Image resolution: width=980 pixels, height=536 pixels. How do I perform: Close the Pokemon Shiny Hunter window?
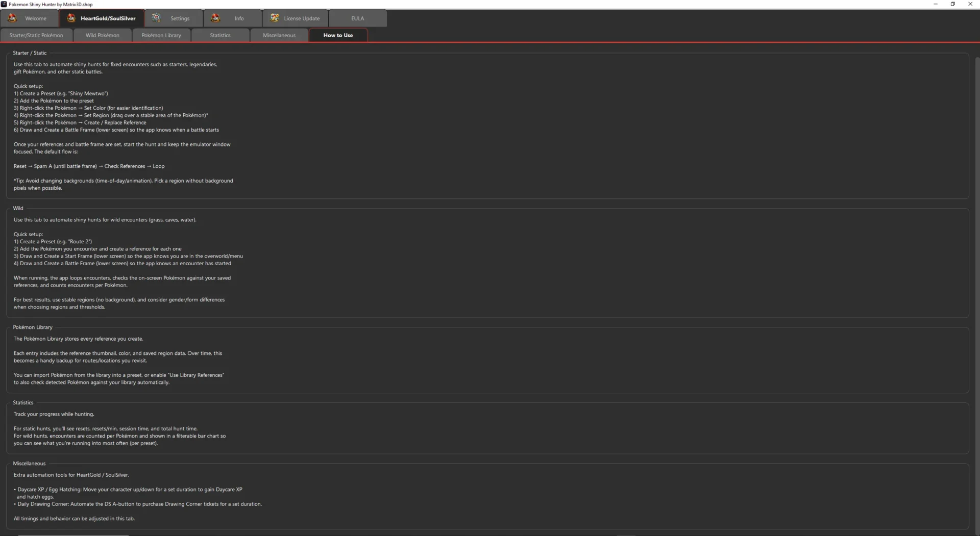coord(970,4)
